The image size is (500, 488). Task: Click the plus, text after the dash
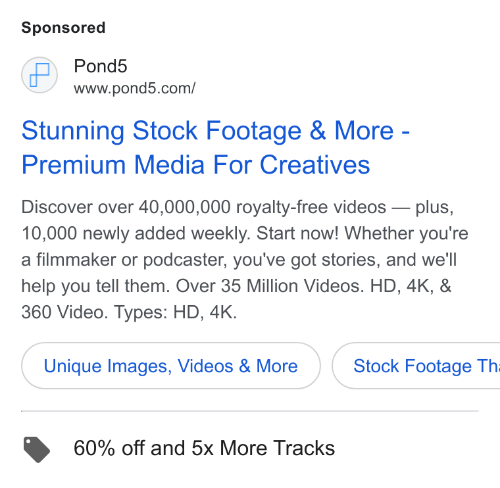point(434,207)
